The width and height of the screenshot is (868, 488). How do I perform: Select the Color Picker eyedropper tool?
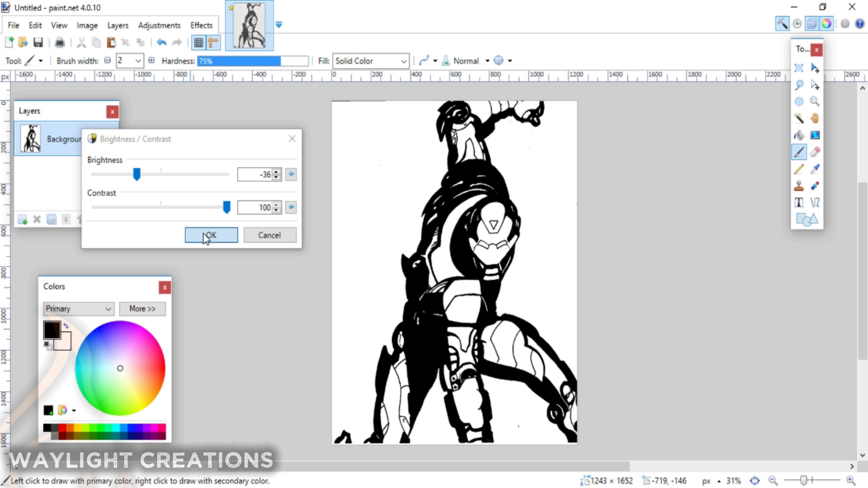[x=815, y=169]
